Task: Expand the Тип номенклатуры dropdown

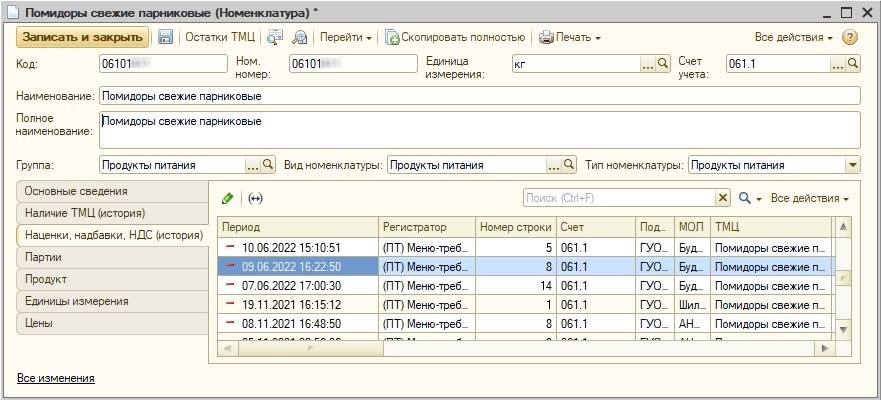Action: pyautogui.click(x=853, y=165)
